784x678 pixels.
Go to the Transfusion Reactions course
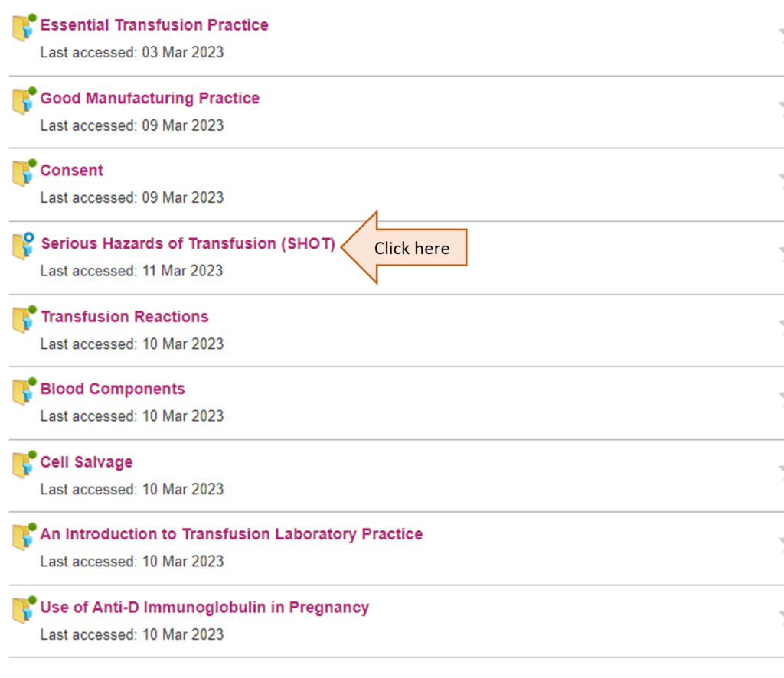(x=124, y=317)
